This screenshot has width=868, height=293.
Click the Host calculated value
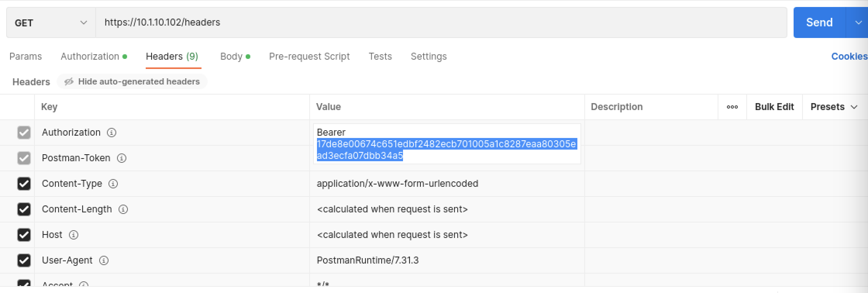392,235
